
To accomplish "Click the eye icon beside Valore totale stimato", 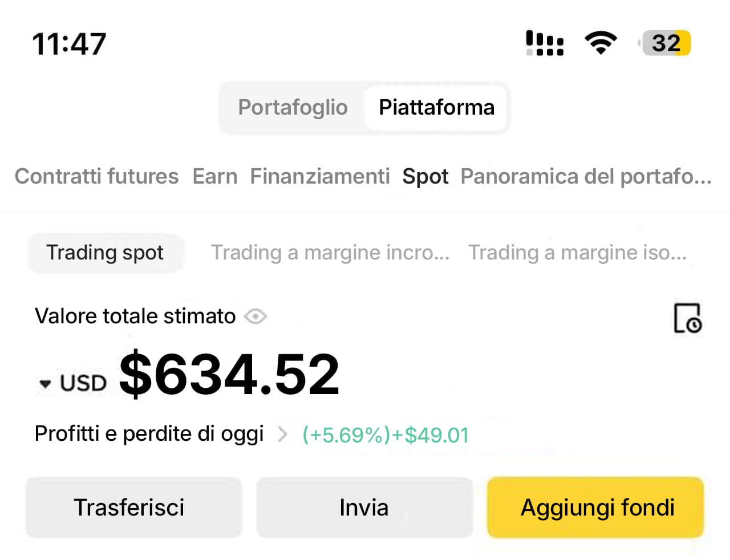I will click(255, 316).
